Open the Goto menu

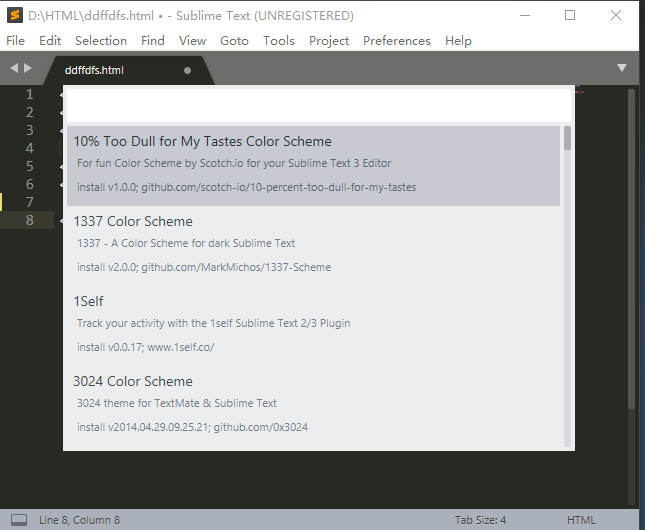[x=234, y=41]
